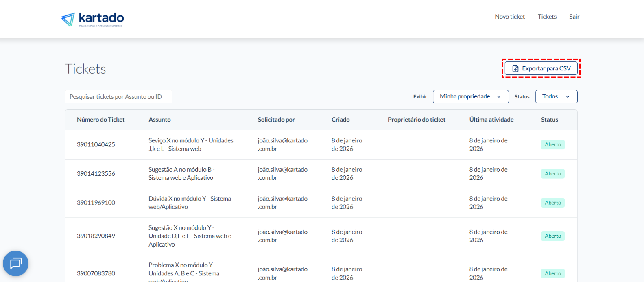
Task: Click the Assunto column header
Action: click(x=159, y=120)
